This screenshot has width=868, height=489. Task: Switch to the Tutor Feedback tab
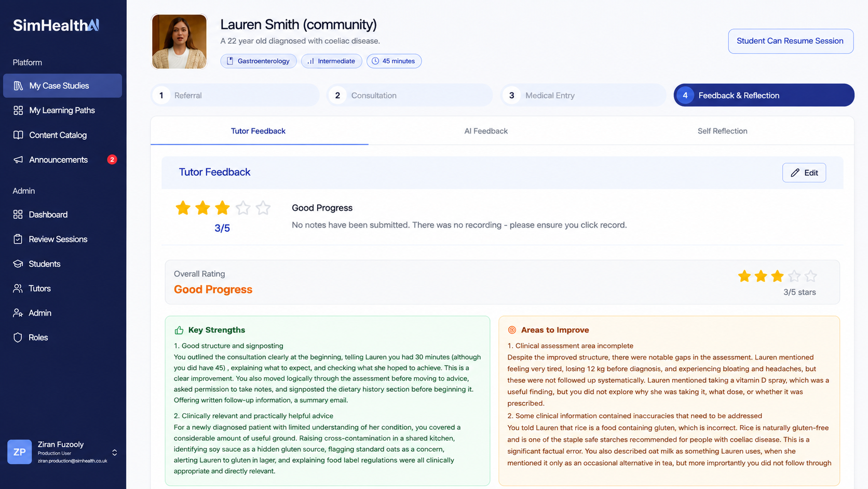[x=259, y=131]
